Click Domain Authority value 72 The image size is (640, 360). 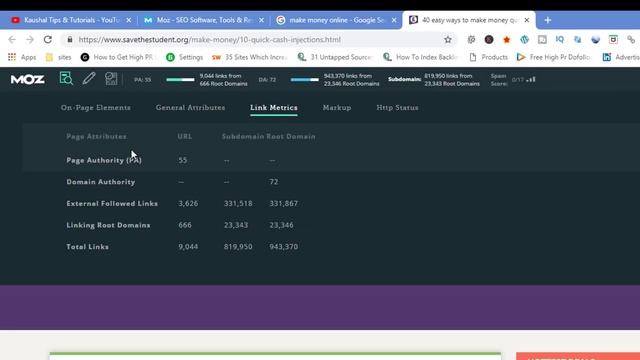click(x=273, y=182)
